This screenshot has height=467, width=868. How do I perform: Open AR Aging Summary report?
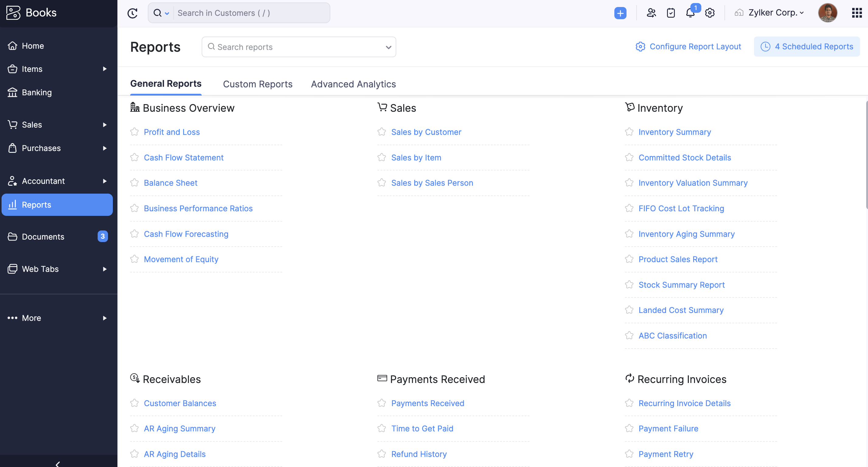click(180, 429)
